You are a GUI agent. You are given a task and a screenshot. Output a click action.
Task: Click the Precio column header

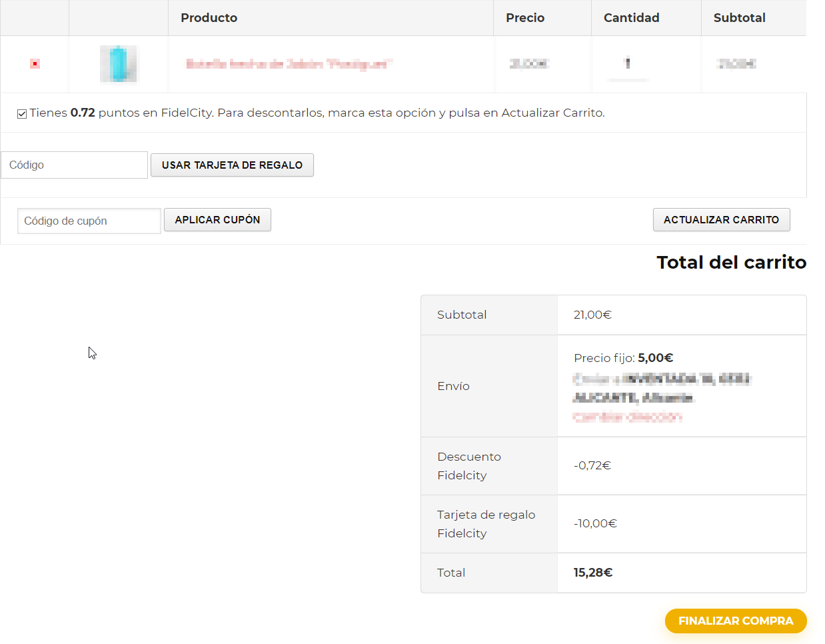point(525,18)
